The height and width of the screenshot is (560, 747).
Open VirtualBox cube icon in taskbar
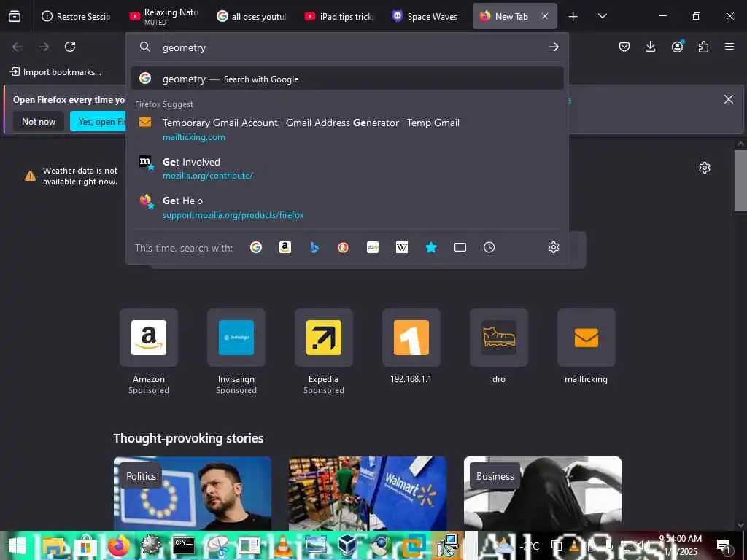coord(347,545)
